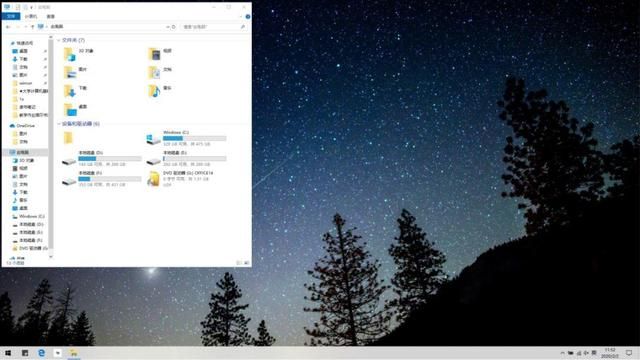
Task: Click the New folder icon in the title bar toolbar
Action: coord(25,7)
